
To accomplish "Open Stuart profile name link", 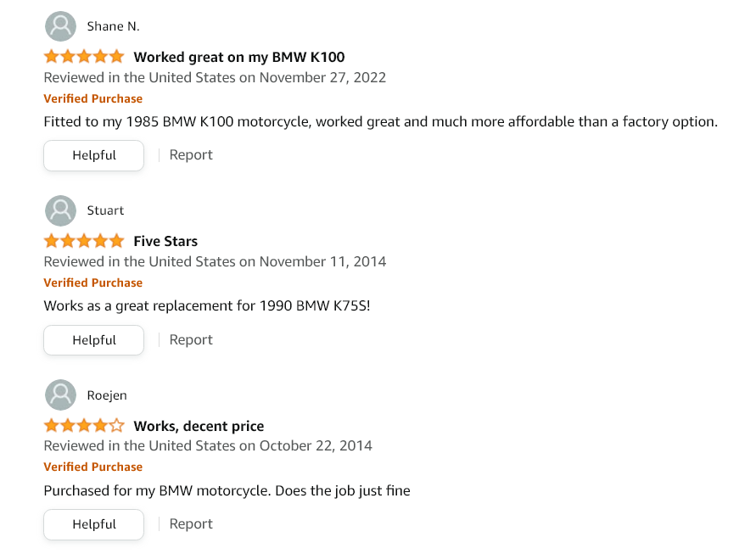I will (x=105, y=210).
